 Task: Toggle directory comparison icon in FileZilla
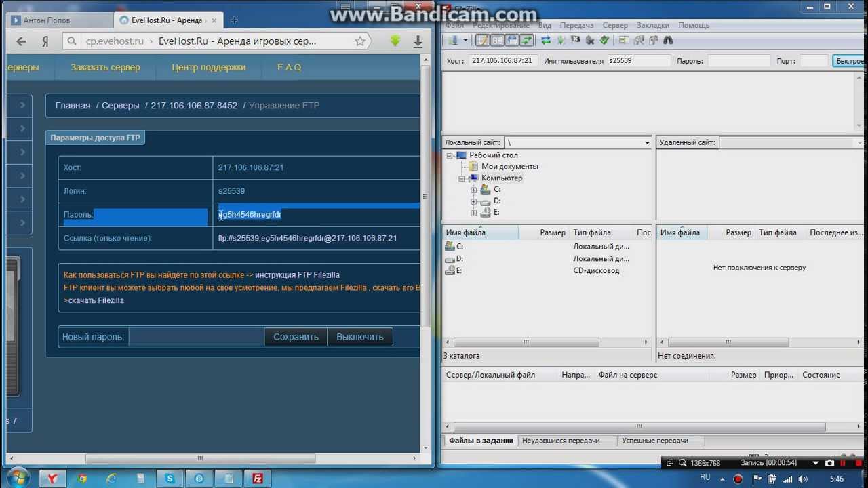[x=639, y=40]
